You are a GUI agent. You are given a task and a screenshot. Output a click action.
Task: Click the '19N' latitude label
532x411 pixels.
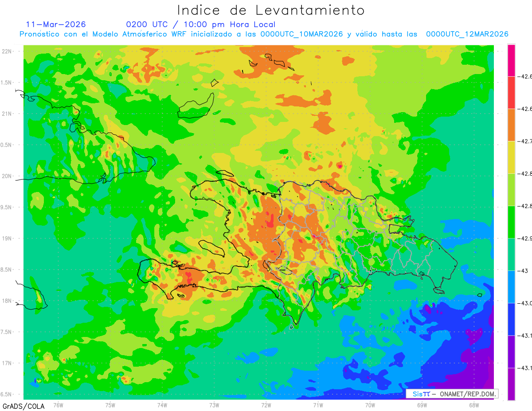[7, 238]
